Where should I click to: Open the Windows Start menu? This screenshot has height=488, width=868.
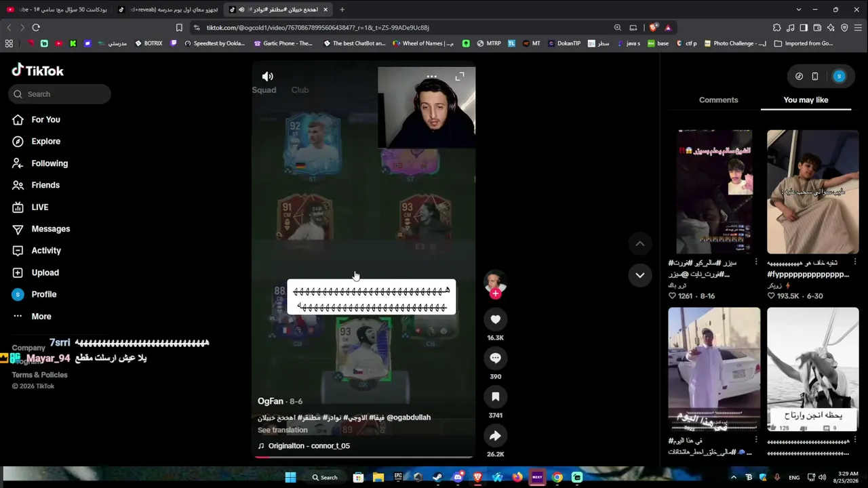[x=290, y=477]
